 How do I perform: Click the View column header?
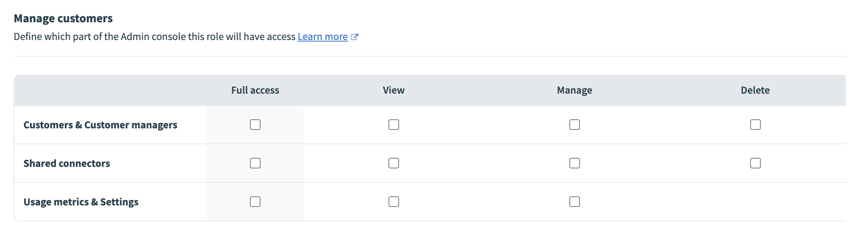[394, 90]
